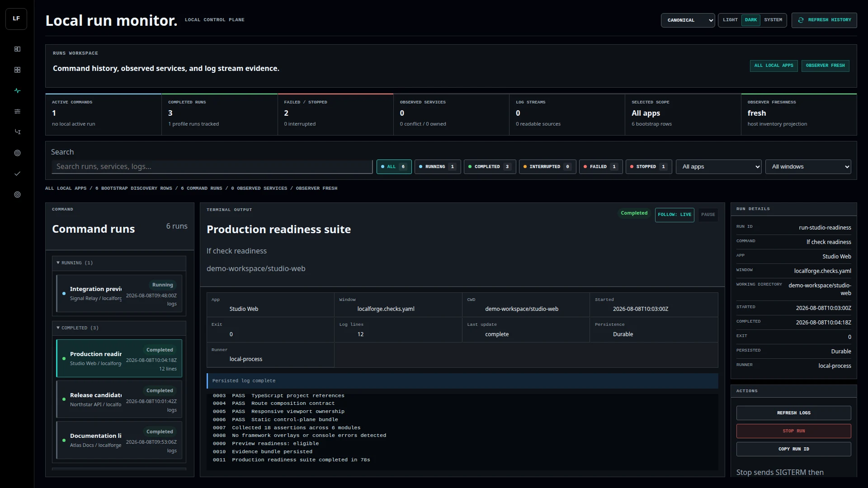Click the OBSERVER FRESH badge
This screenshot has height=488, width=868.
(x=825, y=66)
